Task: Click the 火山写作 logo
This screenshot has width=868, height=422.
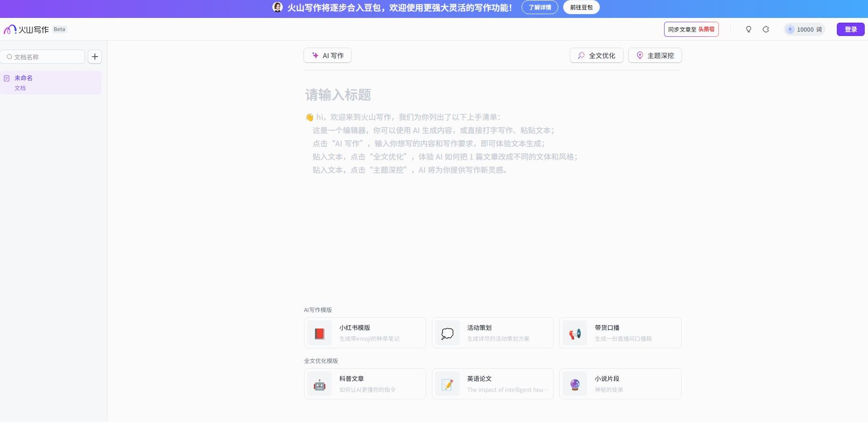Action: (x=27, y=30)
